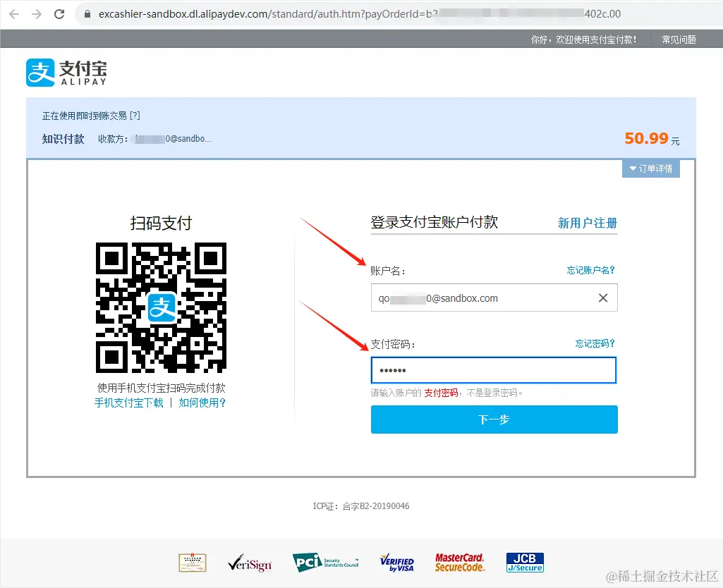Open the 常见问题 help link
Viewport: 723px width, 588px height.
(x=679, y=39)
